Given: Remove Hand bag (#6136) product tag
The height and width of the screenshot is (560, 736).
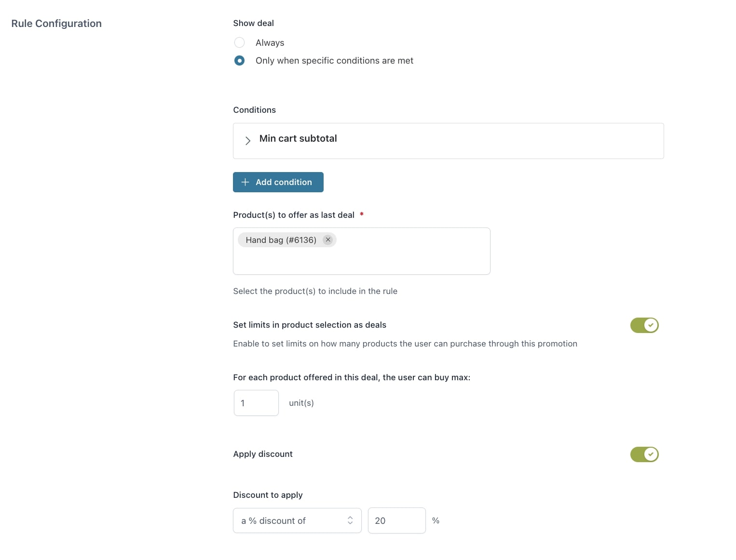Looking at the screenshot, I should (x=328, y=240).
